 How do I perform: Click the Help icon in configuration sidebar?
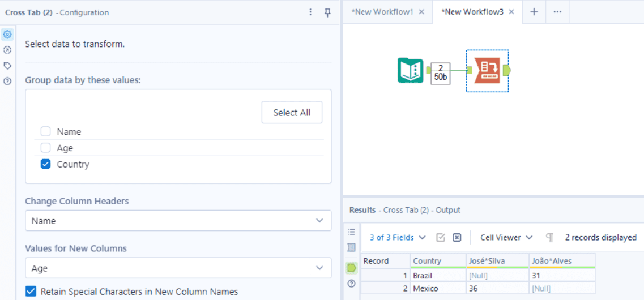click(7, 82)
